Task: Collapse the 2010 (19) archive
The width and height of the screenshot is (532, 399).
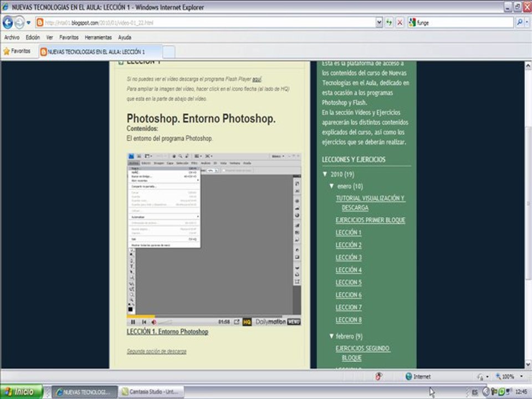Action: point(325,175)
